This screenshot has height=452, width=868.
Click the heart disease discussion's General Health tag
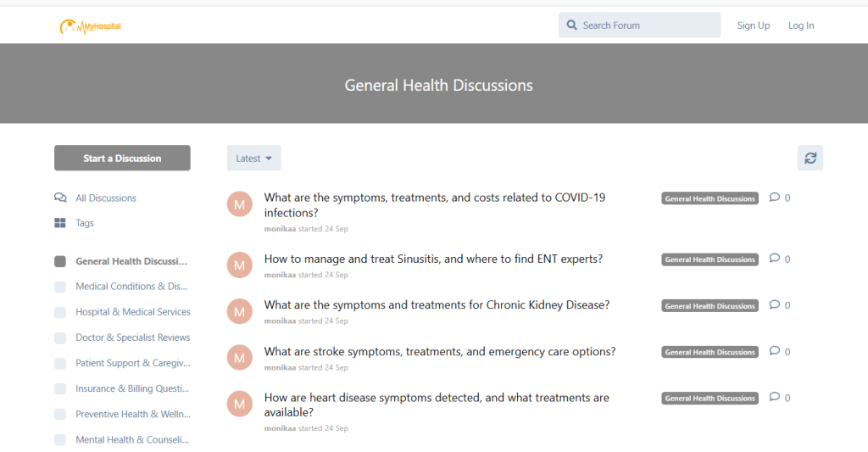709,398
